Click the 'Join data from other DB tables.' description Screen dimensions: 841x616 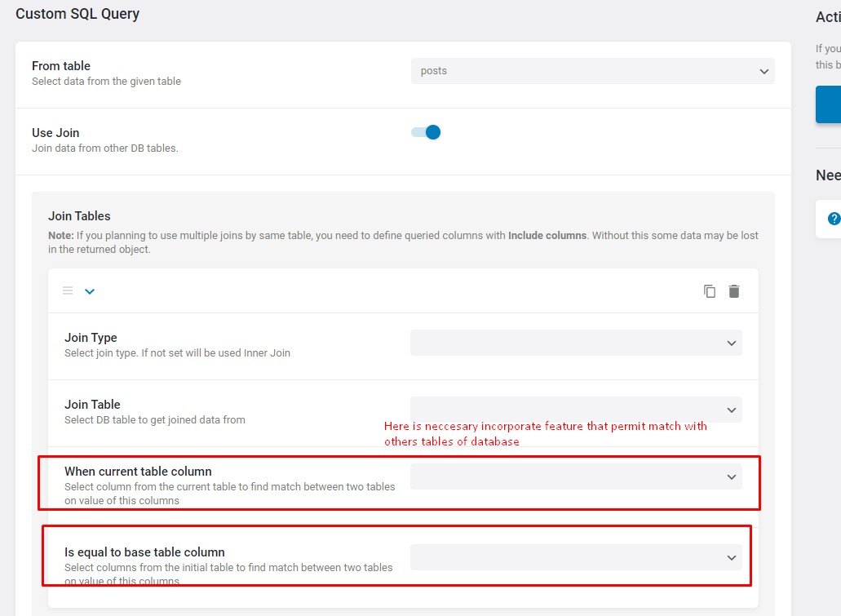(x=105, y=148)
